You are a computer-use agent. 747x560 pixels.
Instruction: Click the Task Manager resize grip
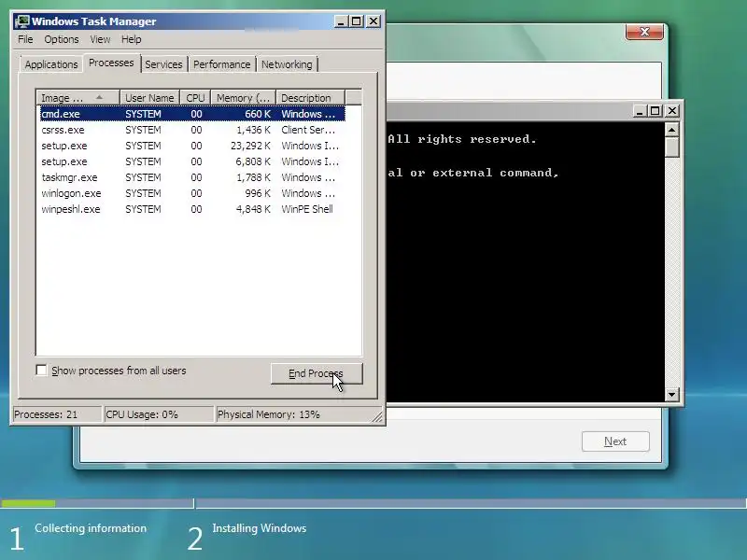tap(377, 417)
